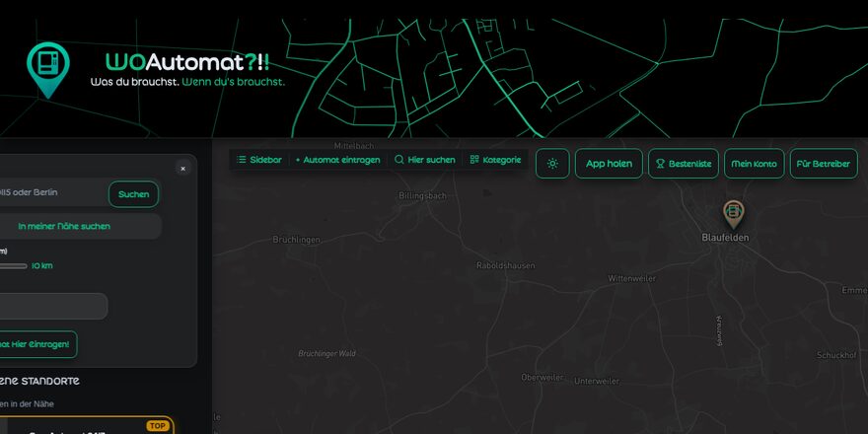Click the TOP badge on listing card
868x434 pixels.
157,426
